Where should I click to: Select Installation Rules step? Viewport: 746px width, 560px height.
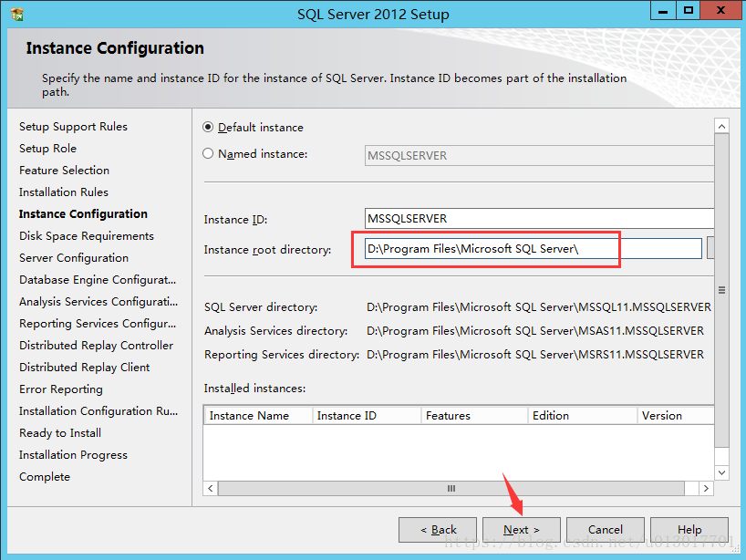64,192
